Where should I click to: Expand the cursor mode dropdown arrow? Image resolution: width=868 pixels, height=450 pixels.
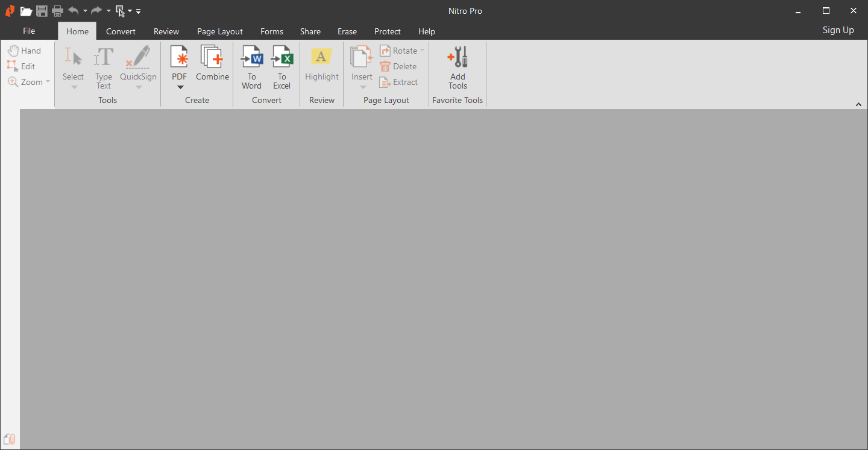coord(130,11)
